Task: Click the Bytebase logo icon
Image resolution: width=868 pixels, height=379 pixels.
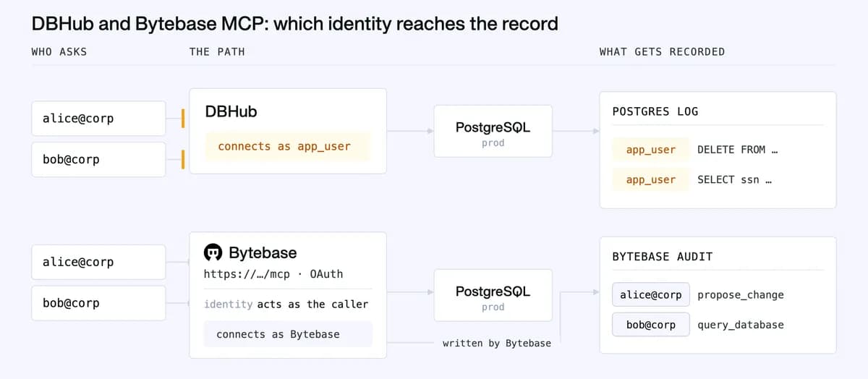Action: click(x=213, y=252)
